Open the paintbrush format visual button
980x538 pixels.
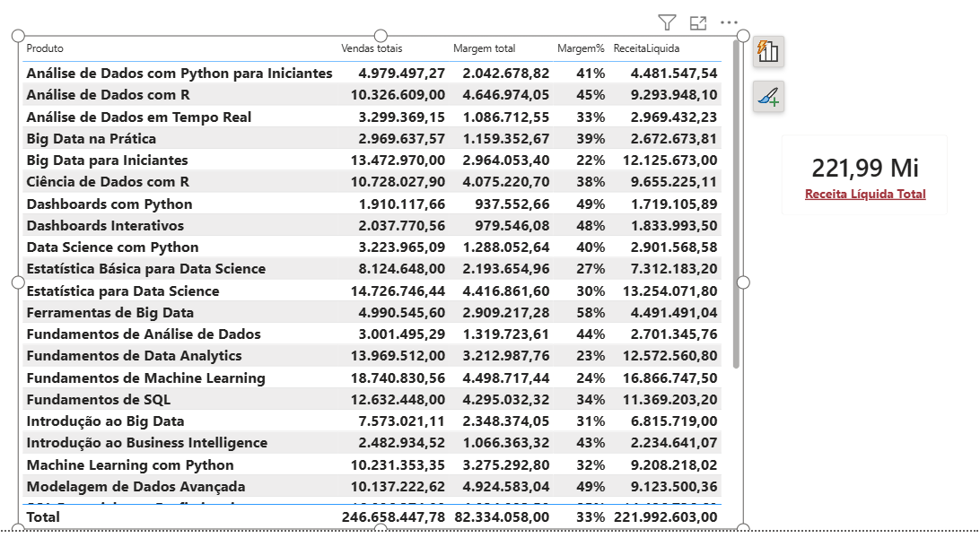(768, 97)
